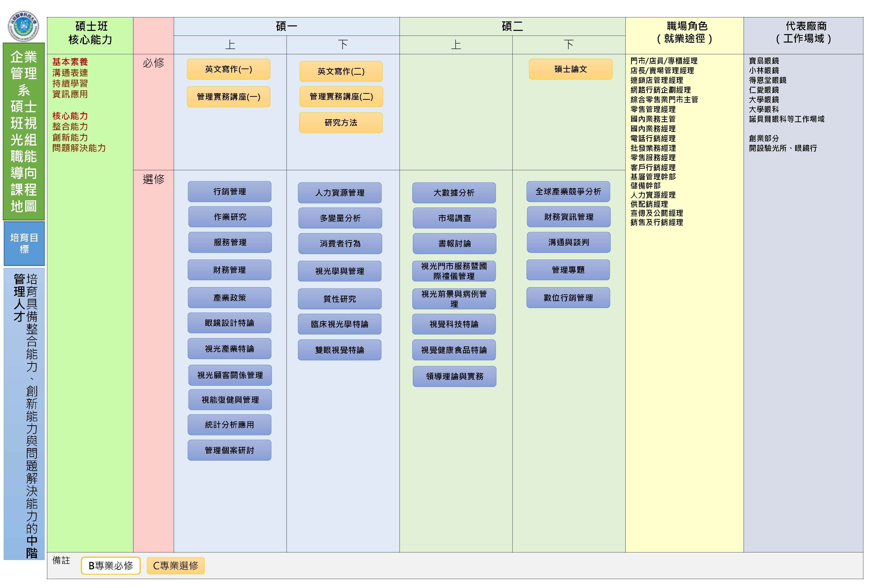Open the 管理實務講座(二) course box
The width and height of the screenshot is (888, 588).
341,96
